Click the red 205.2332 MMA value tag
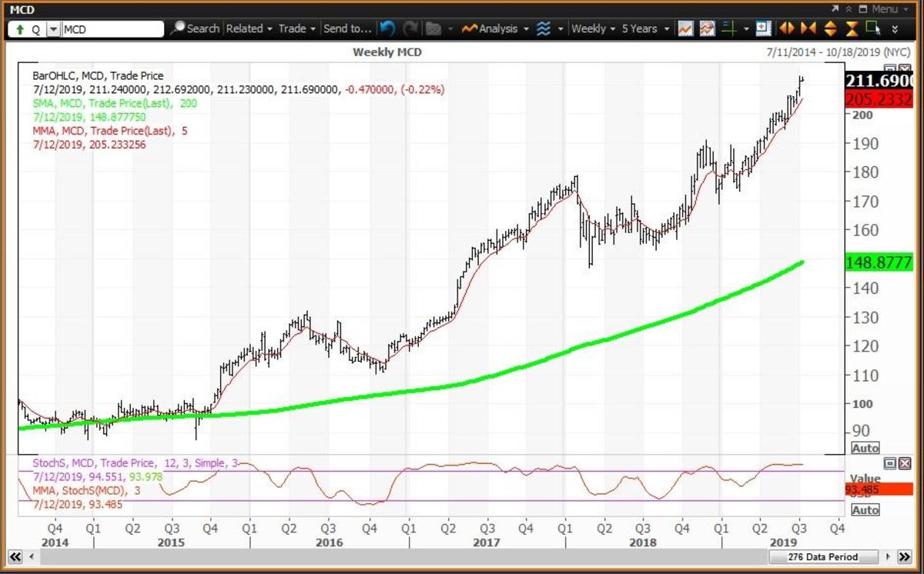Viewport: 924px width, 574px height. pyautogui.click(x=880, y=99)
